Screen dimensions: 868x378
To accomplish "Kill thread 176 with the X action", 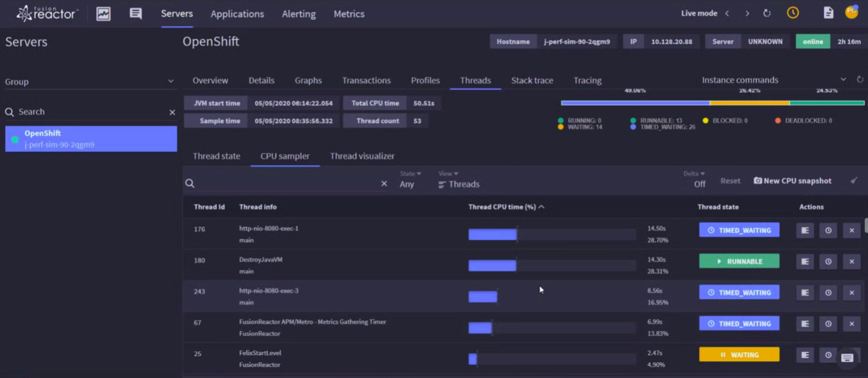I will [x=852, y=231].
